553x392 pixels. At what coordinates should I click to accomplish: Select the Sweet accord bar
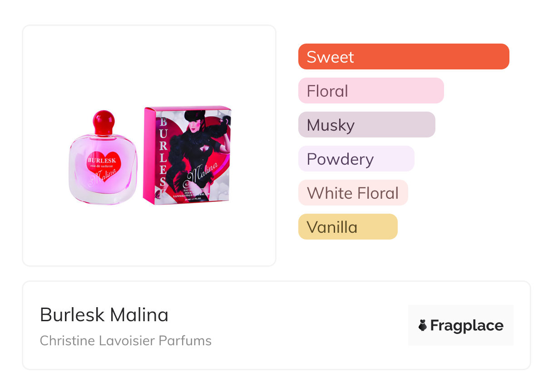point(404,57)
